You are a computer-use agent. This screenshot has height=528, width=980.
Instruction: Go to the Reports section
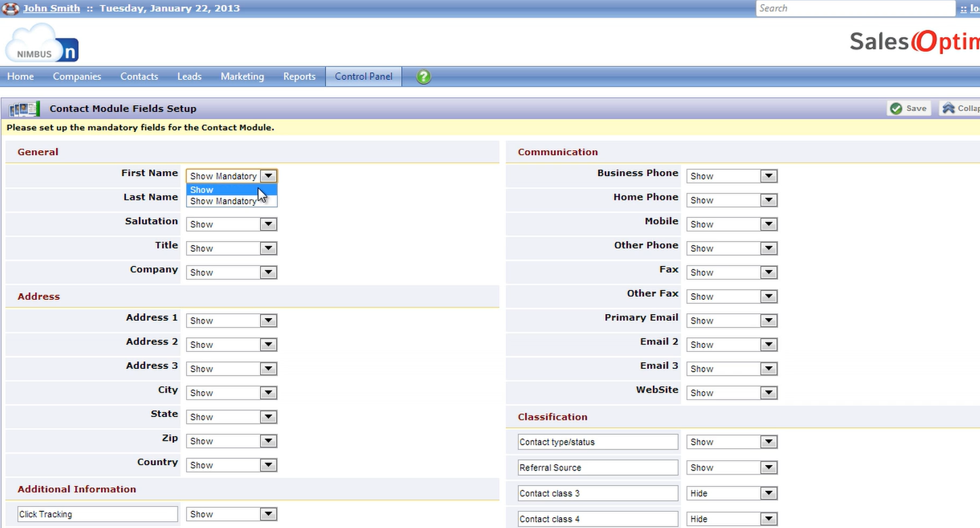click(x=299, y=76)
